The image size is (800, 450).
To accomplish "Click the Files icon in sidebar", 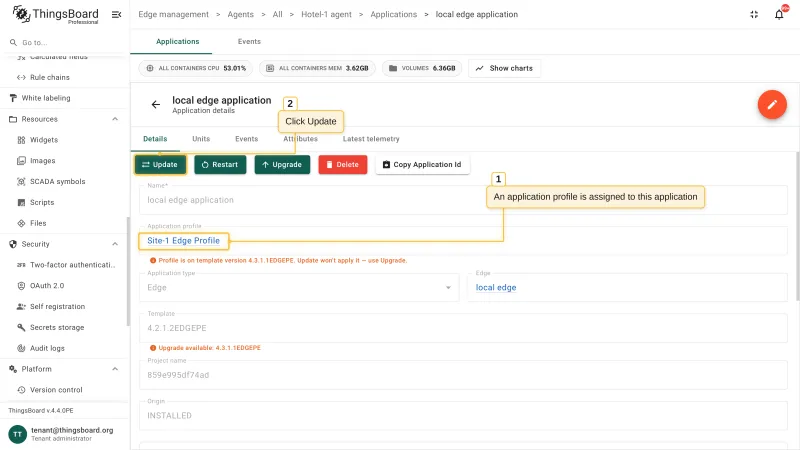I will pos(21,223).
